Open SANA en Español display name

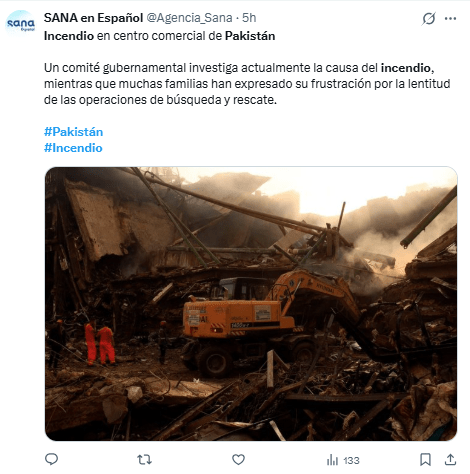(93, 18)
